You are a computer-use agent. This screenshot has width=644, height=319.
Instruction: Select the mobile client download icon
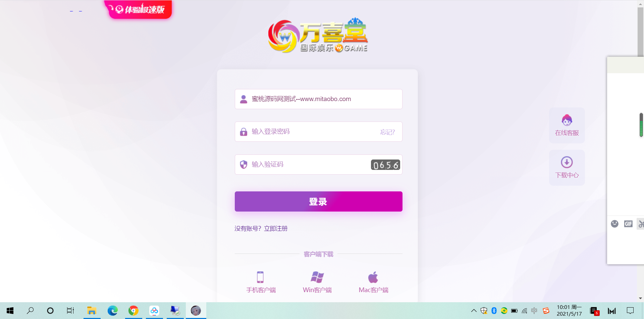(260, 277)
